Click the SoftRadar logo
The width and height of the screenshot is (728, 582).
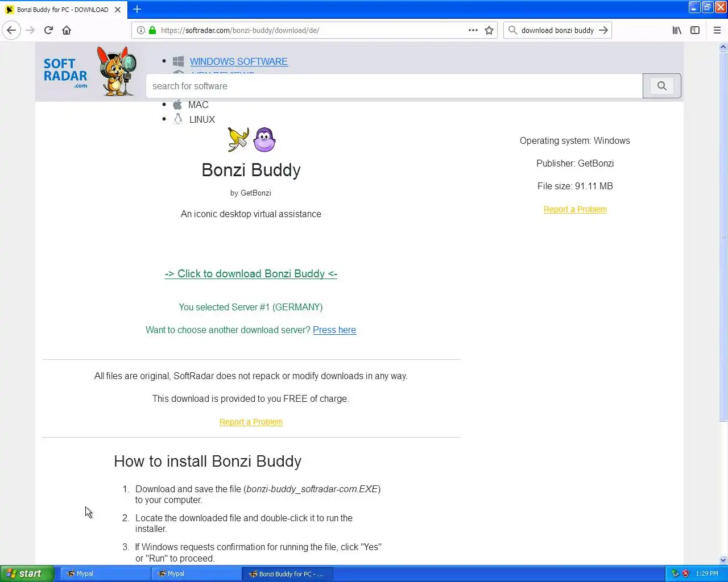65,73
